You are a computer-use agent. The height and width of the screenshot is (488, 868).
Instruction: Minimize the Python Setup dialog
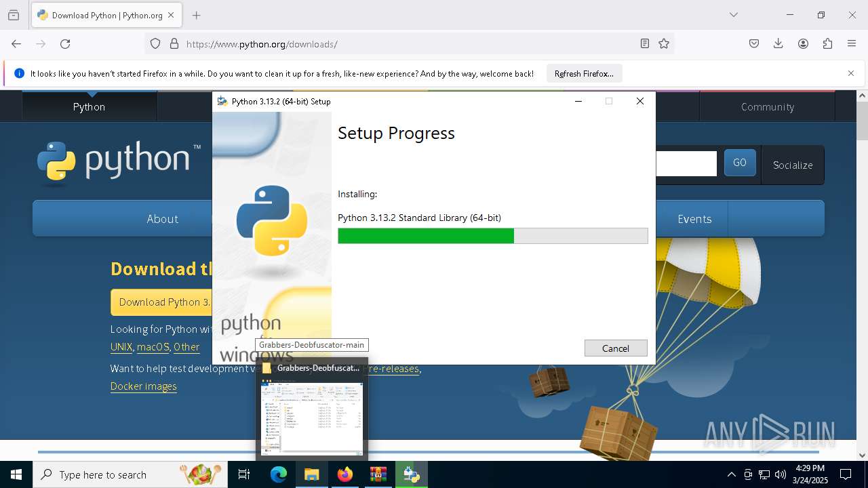[578, 101]
